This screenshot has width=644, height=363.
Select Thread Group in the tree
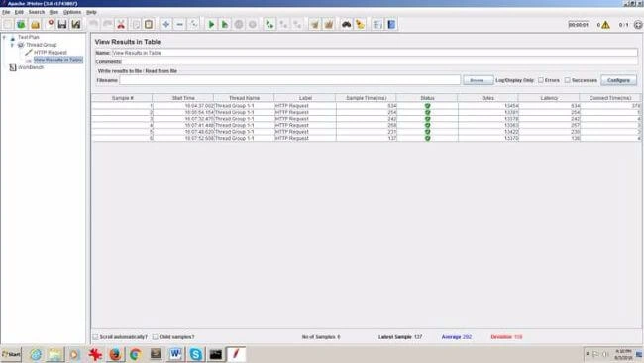[41, 45]
